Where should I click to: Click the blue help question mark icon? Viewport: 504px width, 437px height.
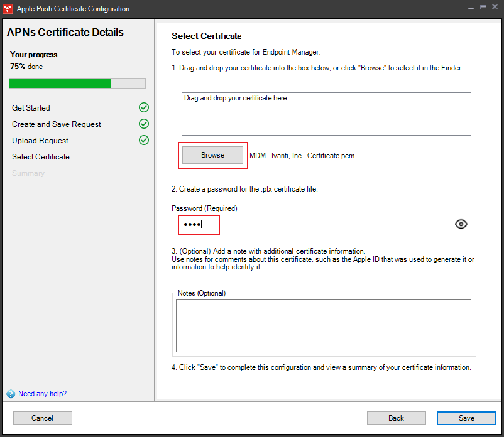click(11, 394)
